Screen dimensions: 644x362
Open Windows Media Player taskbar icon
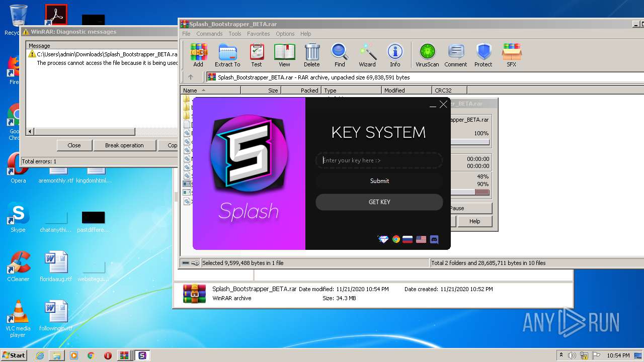click(x=74, y=355)
